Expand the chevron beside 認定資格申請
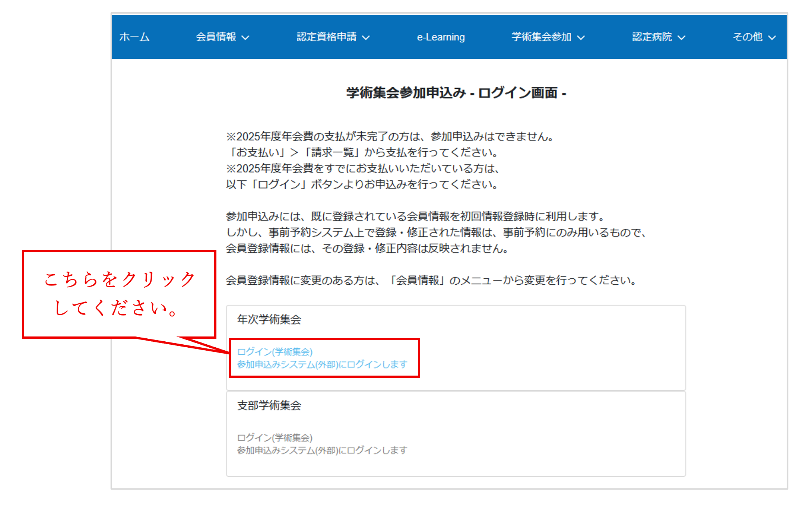 tap(366, 38)
